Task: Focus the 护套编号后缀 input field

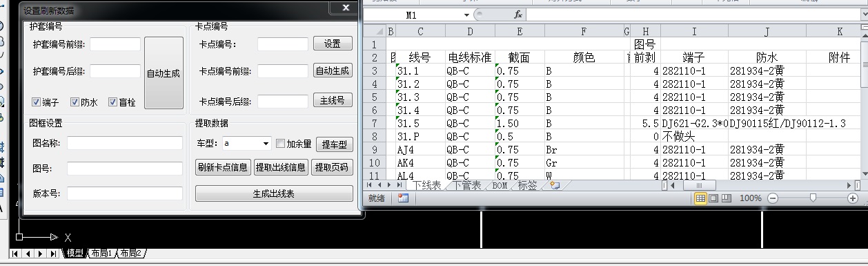Action: click(x=115, y=71)
